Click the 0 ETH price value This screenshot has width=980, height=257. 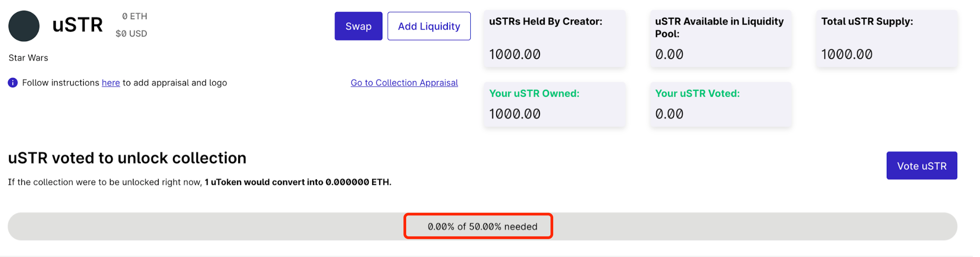(x=134, y=17)
